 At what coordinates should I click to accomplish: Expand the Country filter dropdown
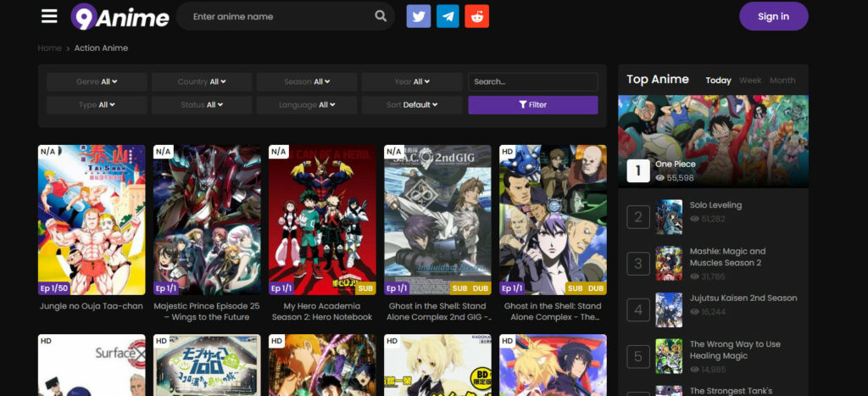coord(202,81)
